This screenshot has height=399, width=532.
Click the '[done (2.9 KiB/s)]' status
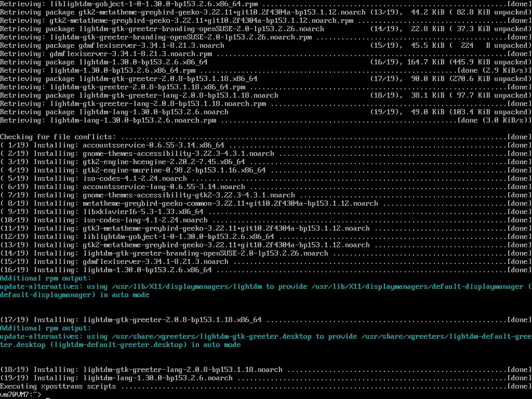pos(495,71)
